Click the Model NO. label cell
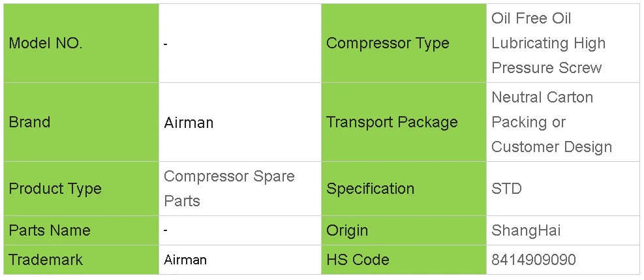644x280 pixels. (x=46, y=44)
